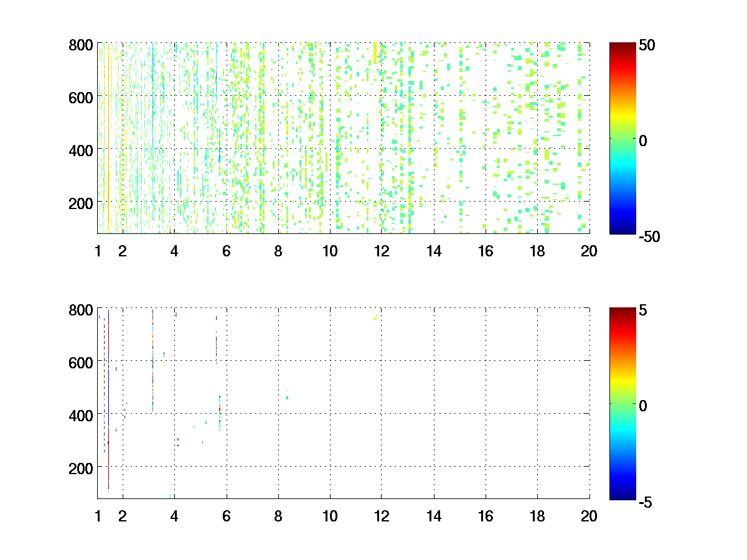Click x-axis tick '2' under upper plot
This screenshot has height=560, width=747.
(123, 251)
